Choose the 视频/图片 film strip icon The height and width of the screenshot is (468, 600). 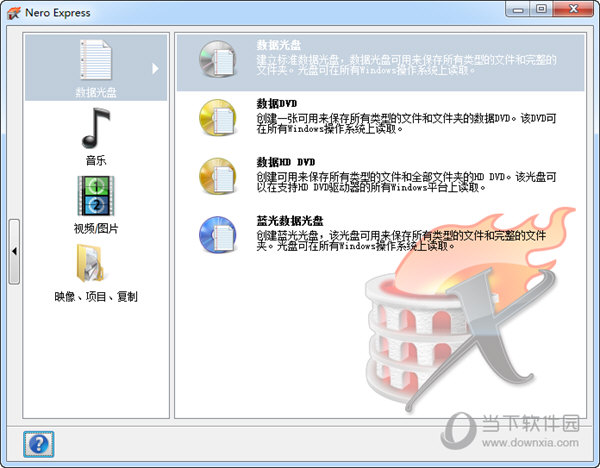(x=96, y=196)
